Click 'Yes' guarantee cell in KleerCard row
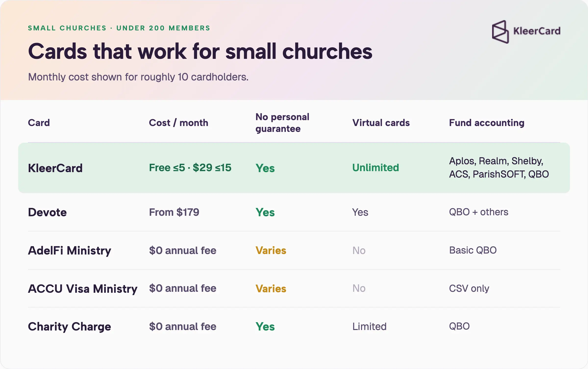 [x=265, y=168]
